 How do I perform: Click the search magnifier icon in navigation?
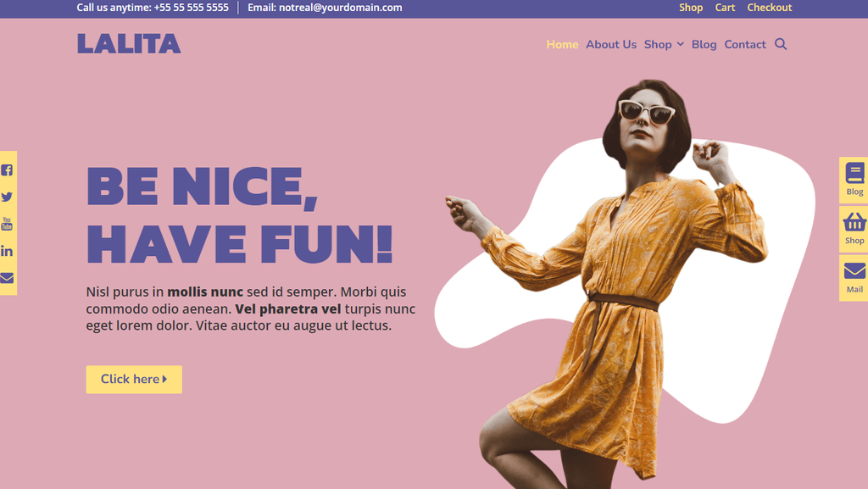tap(781, 44)
